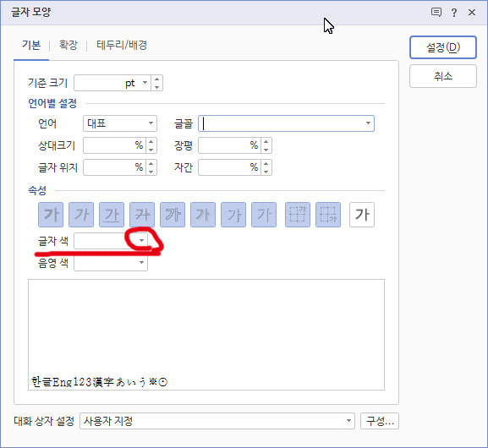Toggle the shadow (그림자) text attribute
The height and width of the screenshot is (448, 488).
(203, 215)
